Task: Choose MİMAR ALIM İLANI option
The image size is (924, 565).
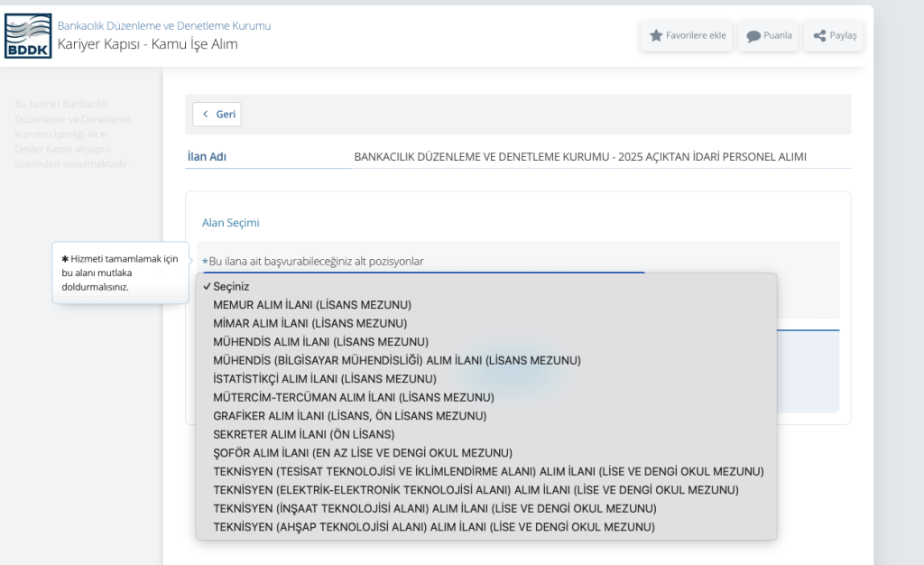Action: coord(310,323)
